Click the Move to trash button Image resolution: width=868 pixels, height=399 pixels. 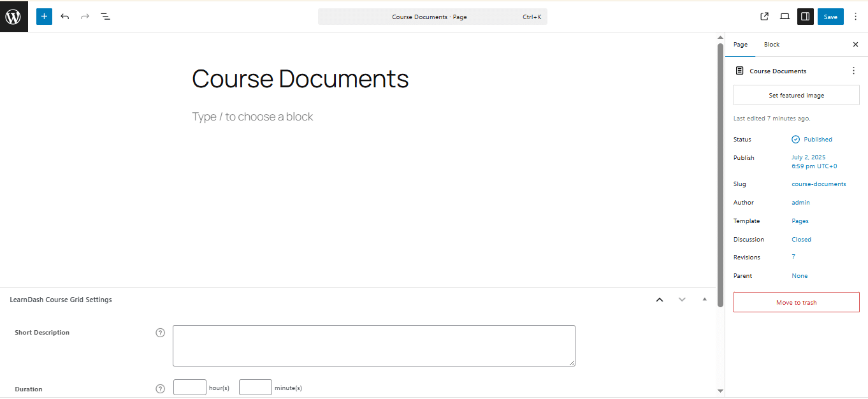pos(797,302)
